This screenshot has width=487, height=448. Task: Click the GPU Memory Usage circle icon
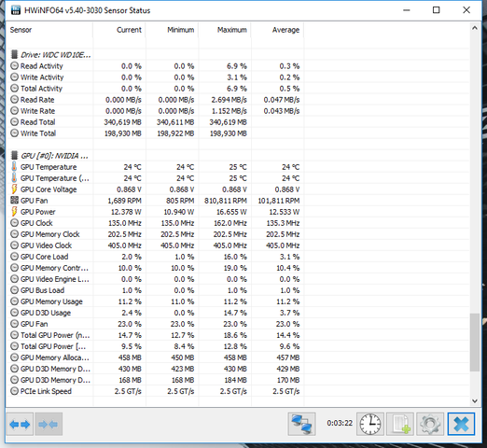coord(14,301)
